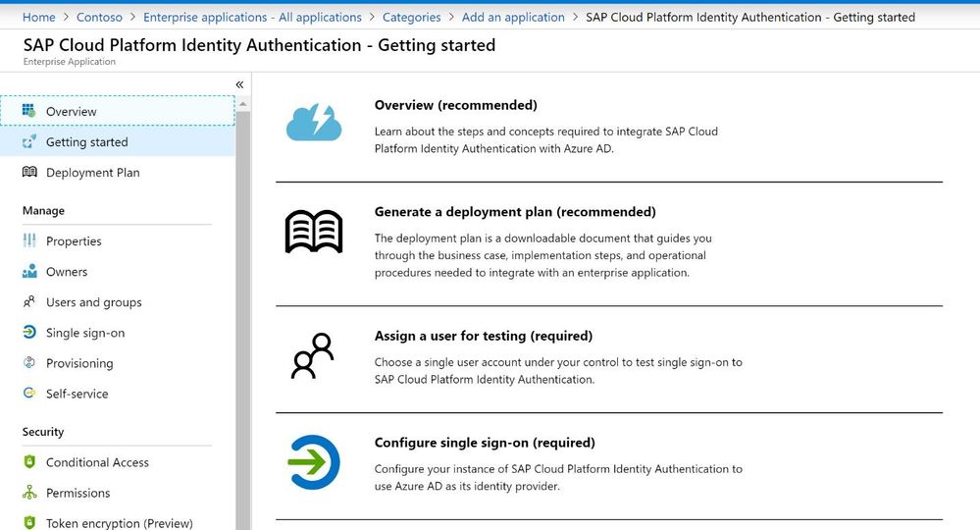Open Enterprise applications - All applications breadcrumb
The image size is (980, 530).
coord(252,18)
